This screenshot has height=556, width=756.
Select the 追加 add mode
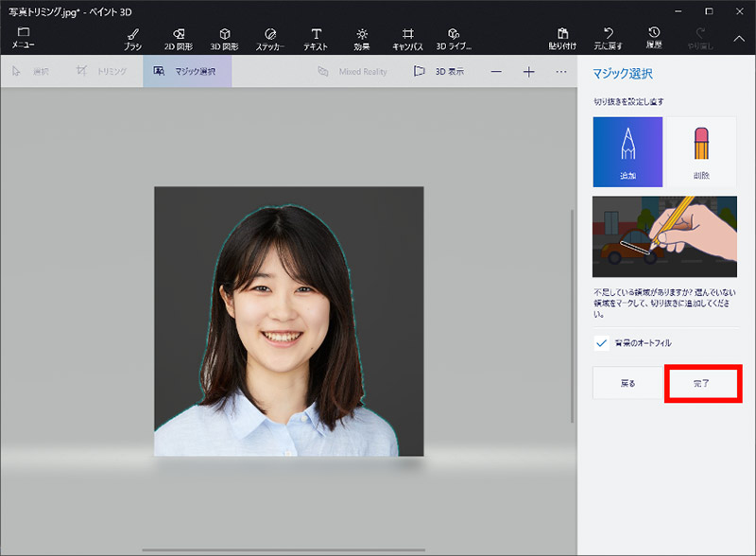[x=627, y=151]
